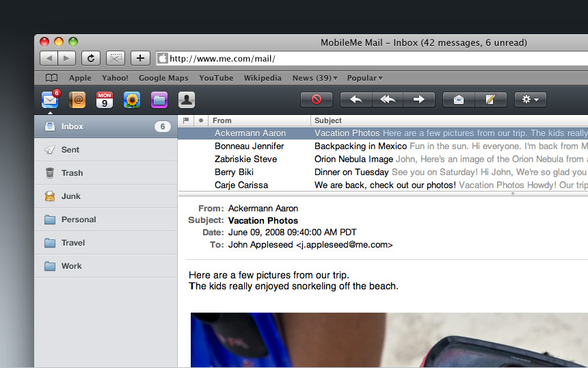
Task: Open the Contacts address book icon
Action: [x=77, y=100]
